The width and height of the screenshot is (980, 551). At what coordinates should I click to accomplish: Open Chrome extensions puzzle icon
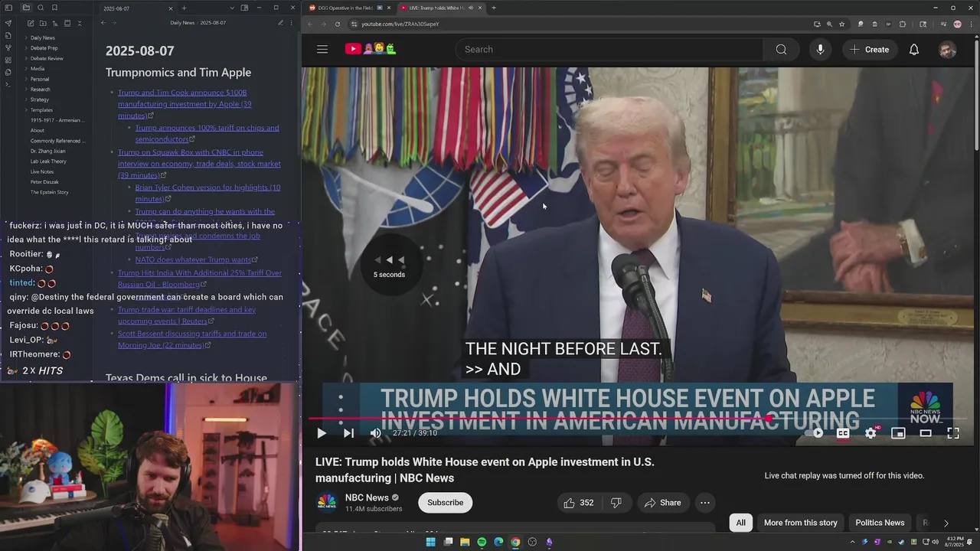903,24
